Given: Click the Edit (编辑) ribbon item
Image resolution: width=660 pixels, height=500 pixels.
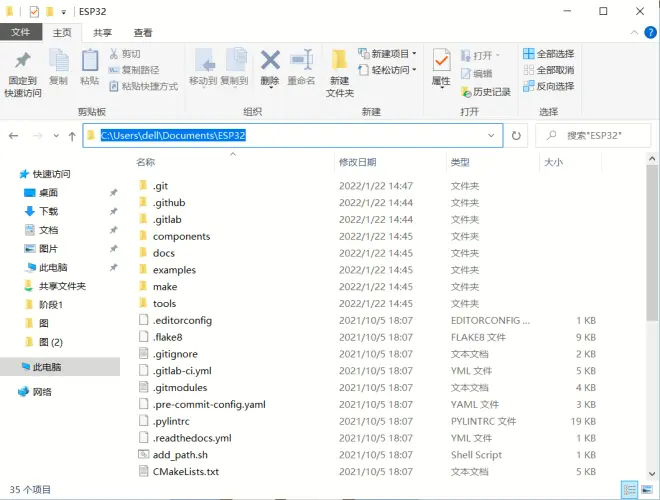Looking at the screenshot, I should pyautogui.click(x=476, y=74).
